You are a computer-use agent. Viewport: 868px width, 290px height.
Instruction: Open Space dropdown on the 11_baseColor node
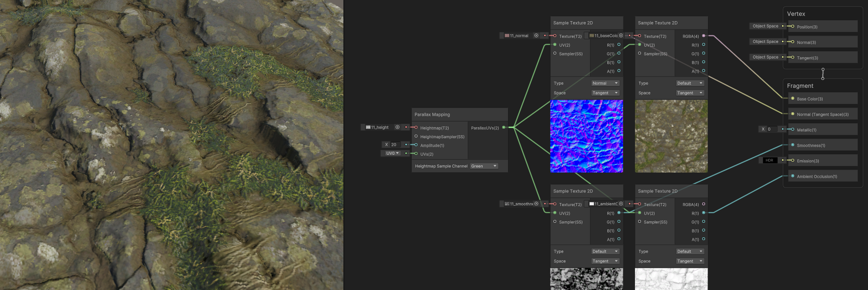[x=690, y=93]
